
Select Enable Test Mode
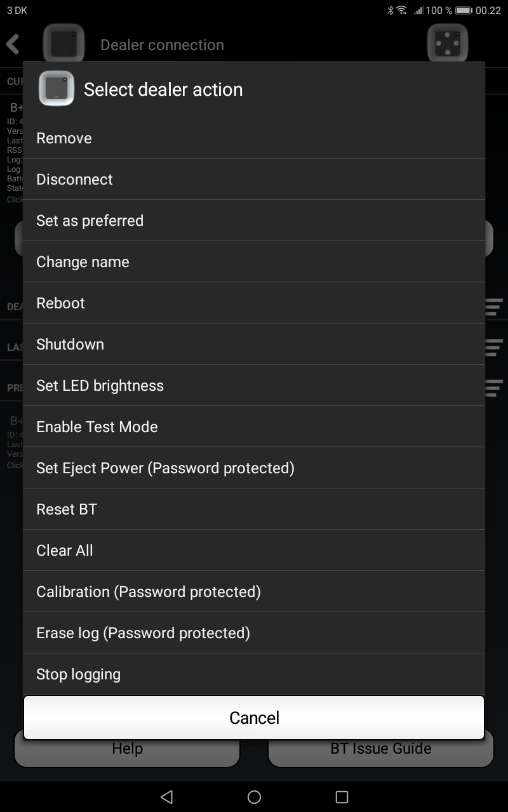[x=254, y=427]
